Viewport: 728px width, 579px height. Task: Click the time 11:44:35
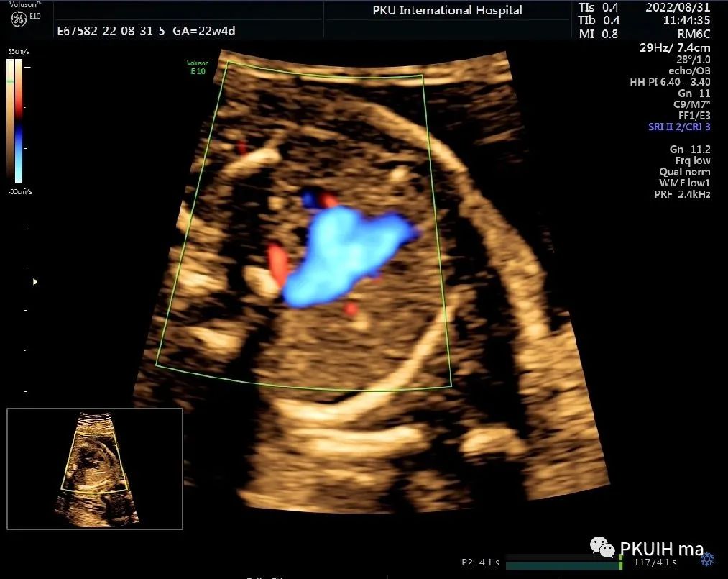click(x=686, y=20)
